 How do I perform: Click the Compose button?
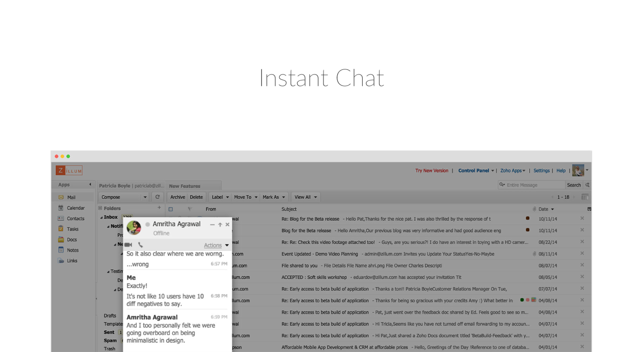click(x=120, y=197)
